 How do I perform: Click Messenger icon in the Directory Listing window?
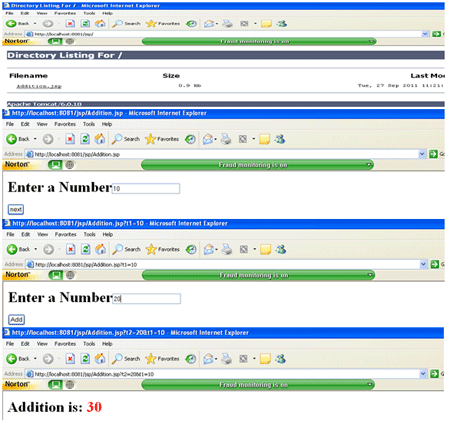(x=282, y=24)
